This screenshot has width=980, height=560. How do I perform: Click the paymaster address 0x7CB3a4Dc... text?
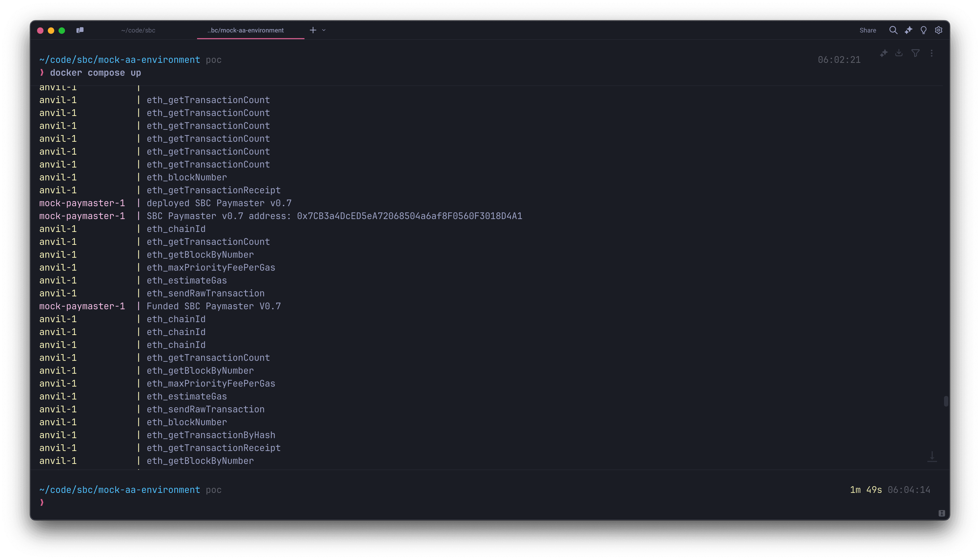410,216
